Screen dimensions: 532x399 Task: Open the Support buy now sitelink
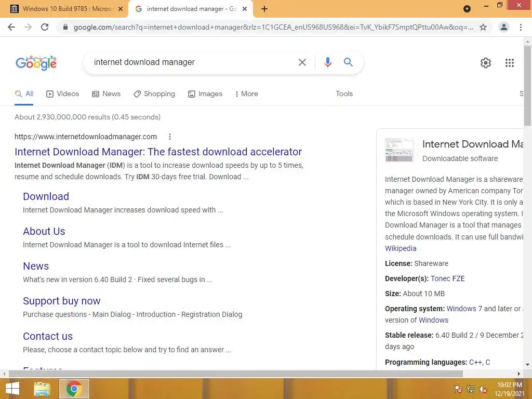(62, 301)
